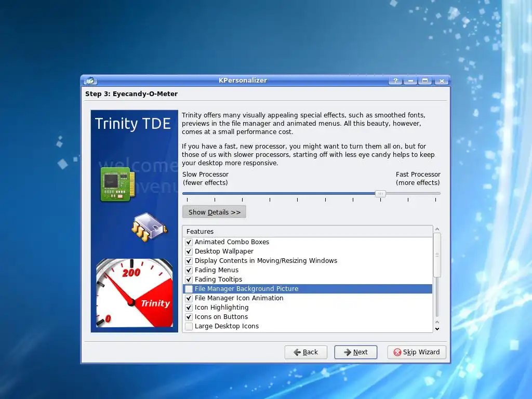Select the Fading Menus row text

[x=217, y=270]
